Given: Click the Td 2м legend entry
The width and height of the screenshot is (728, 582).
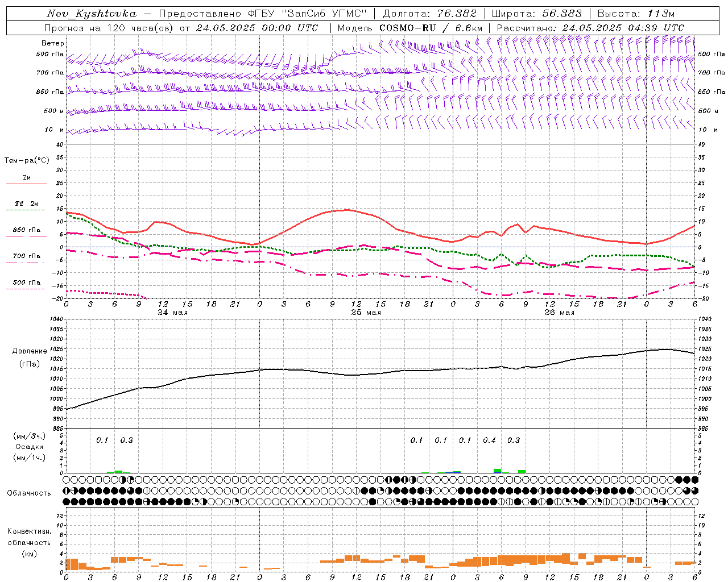Looking at the screenshot, I should click(27, 203).
